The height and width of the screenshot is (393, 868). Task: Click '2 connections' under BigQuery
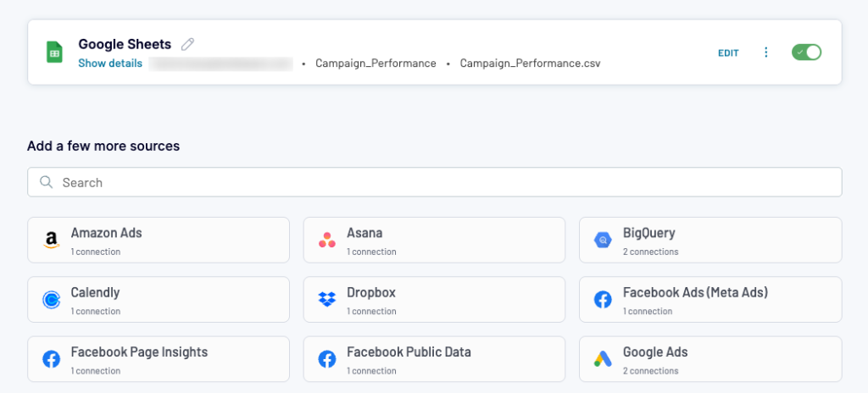click(650, 252)
